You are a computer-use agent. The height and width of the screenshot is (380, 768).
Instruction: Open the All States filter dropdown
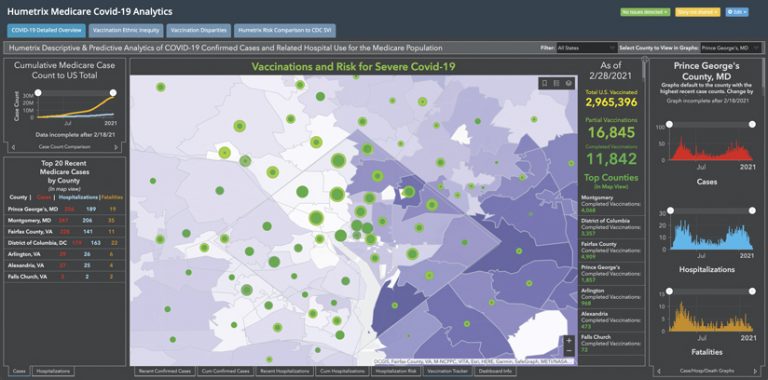[586, 48]
